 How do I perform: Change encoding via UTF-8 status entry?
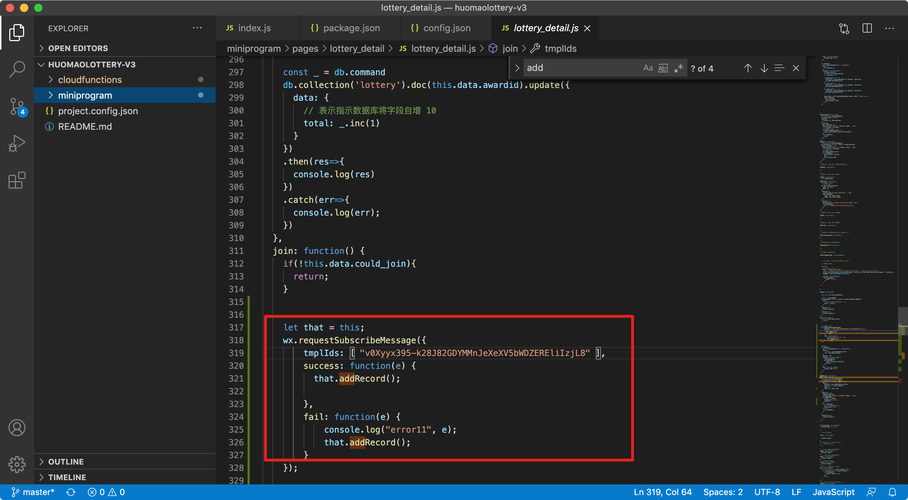pos(767,492)
